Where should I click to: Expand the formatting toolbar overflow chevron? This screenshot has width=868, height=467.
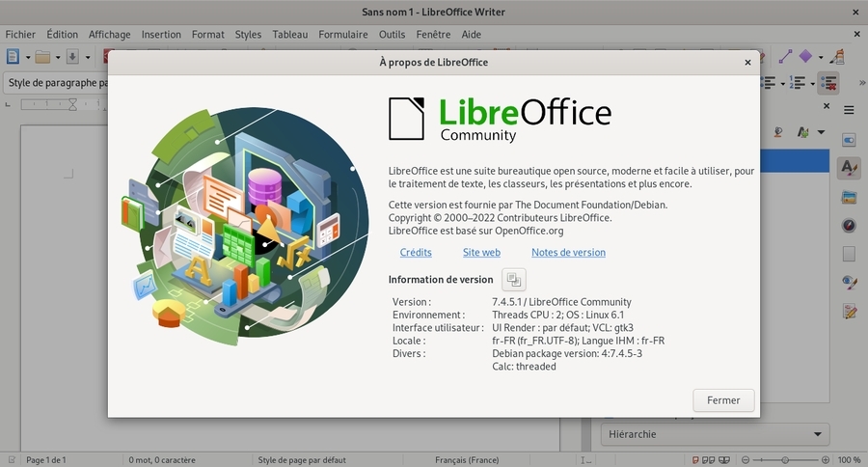[x=862, y=83]
